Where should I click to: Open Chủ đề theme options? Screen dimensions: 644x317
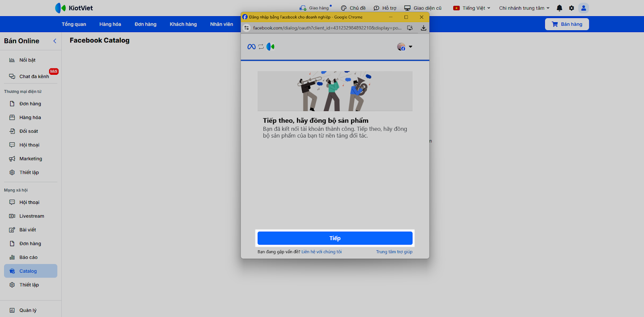point(353,8)
